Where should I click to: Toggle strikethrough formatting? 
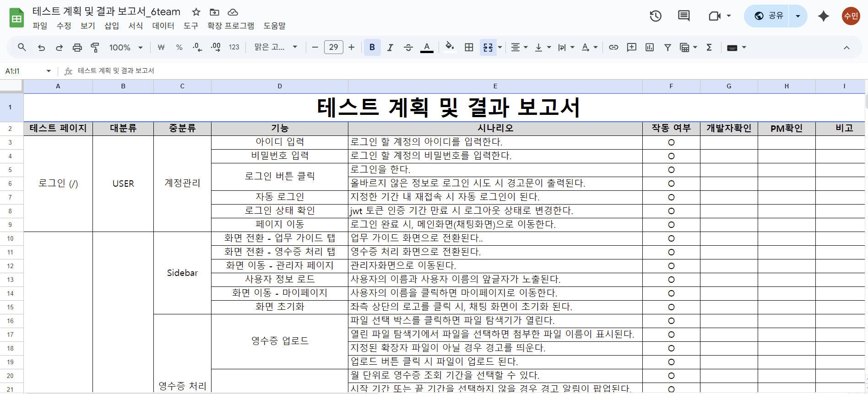coord(408,47)
